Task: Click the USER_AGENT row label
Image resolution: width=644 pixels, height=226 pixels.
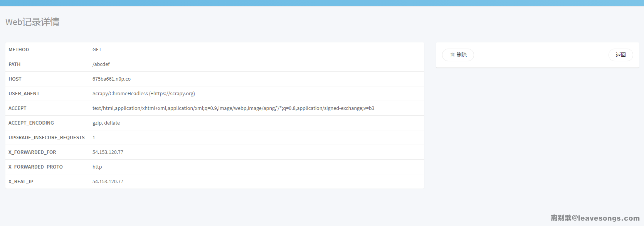Action: click(x=24, y=94)
